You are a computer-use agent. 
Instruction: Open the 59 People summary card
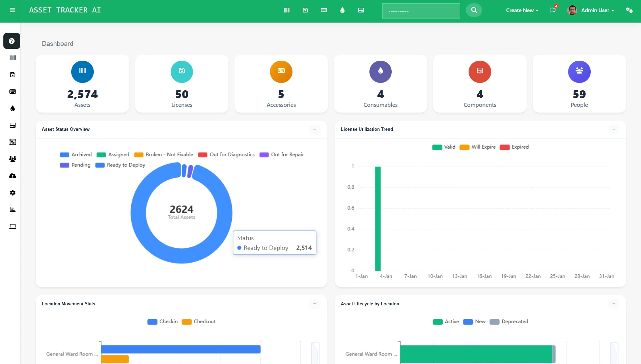pyautogui.click(x=579, y=84)
